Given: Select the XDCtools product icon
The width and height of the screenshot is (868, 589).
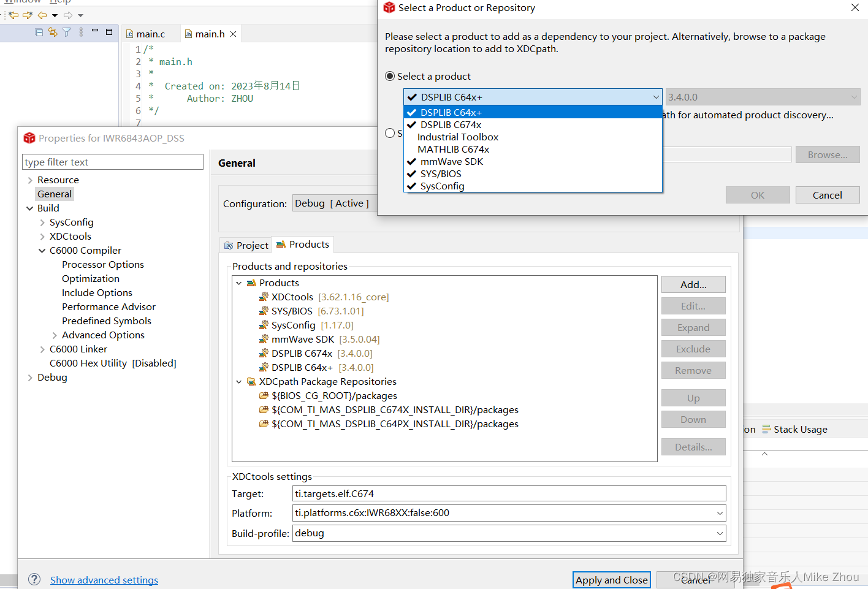Looking at the screenshot, I should (x=264, y=297).
